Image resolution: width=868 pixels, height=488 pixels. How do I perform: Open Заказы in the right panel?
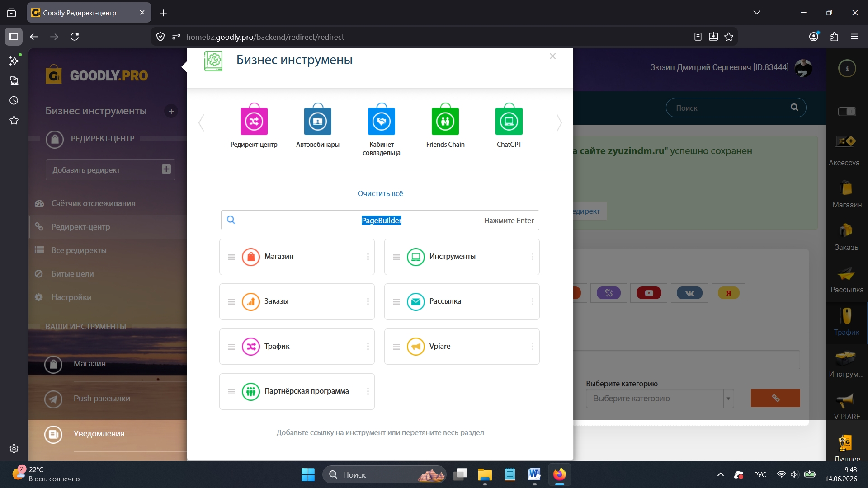point(847,236)
